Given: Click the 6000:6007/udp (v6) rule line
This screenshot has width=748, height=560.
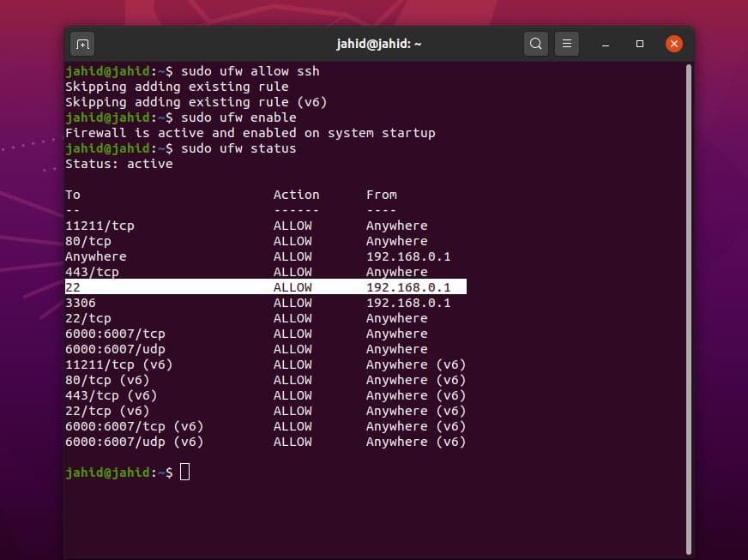Looking at the screenshot, I should [x=134, y=442].
